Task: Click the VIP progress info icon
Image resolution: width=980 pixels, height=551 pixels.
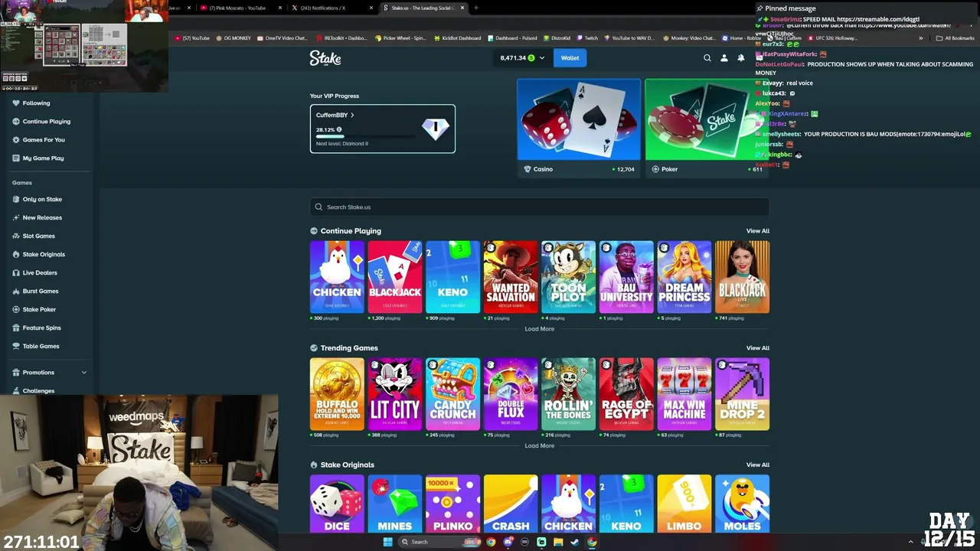Action: click(x=339, y=129)
